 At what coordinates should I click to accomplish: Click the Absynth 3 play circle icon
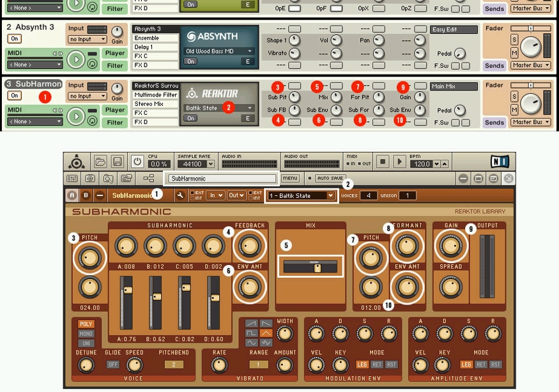coord(76,59)
